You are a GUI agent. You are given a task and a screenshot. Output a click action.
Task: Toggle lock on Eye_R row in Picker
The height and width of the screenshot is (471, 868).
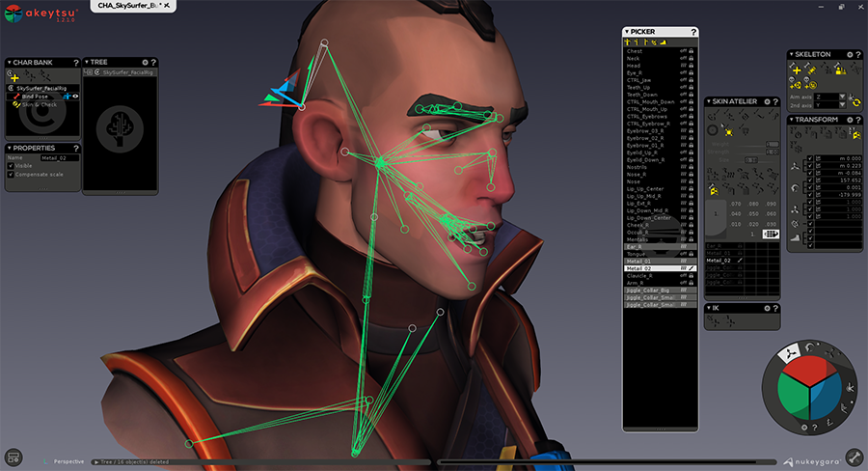691,72
